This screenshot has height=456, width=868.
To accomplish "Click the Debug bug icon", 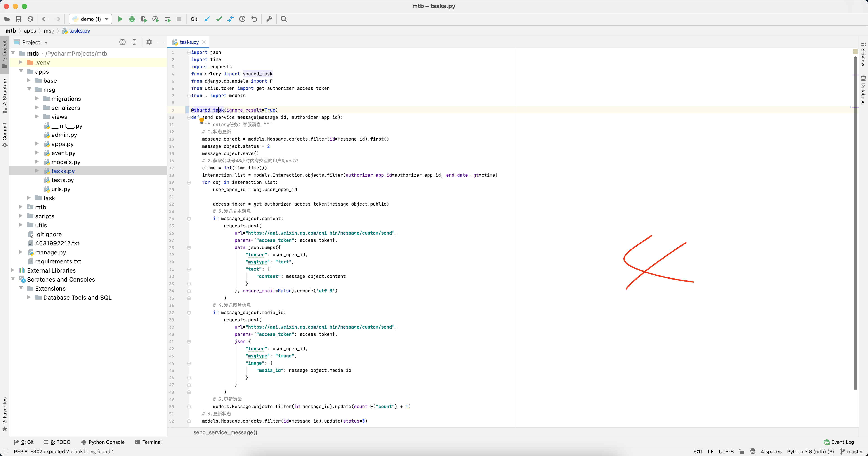I will (x=132, y=19).
